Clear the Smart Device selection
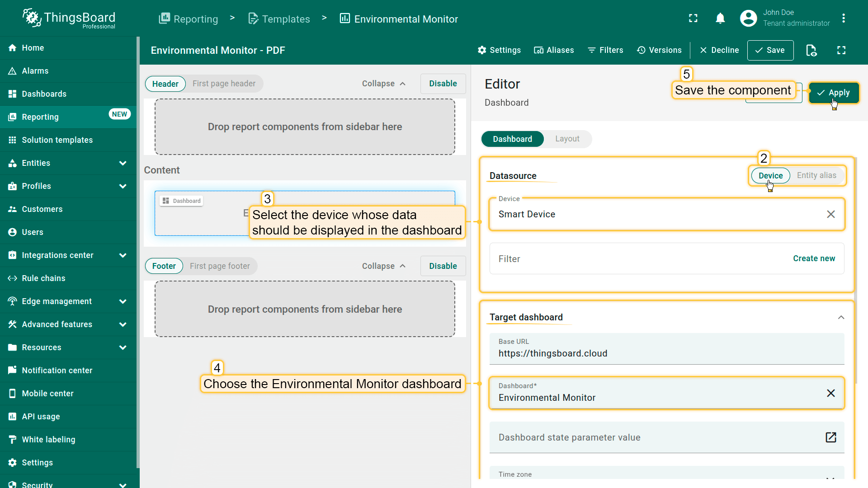Screen dimensions: 868x488 pos(830,214)
